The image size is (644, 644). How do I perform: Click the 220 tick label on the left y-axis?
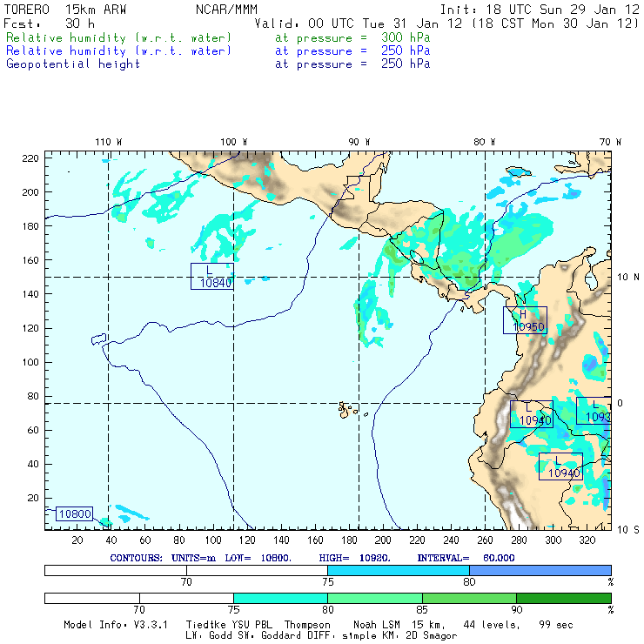click(x=30, y=158)
